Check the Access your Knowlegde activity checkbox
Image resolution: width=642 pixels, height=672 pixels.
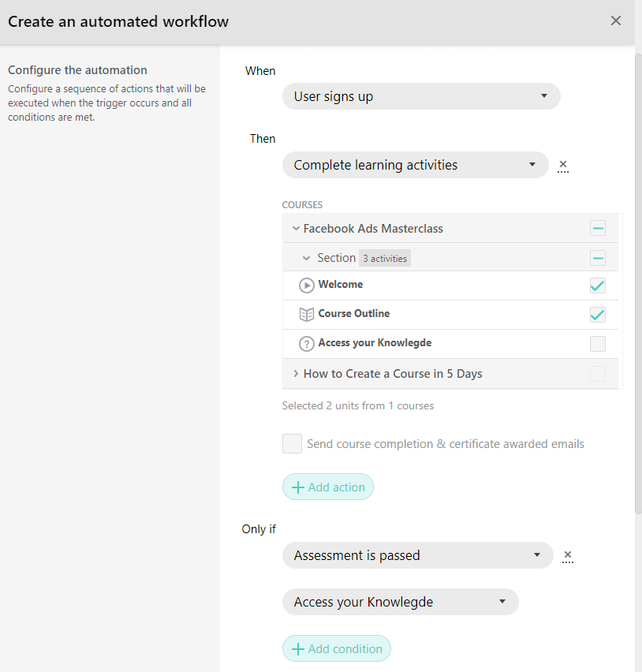598,344
